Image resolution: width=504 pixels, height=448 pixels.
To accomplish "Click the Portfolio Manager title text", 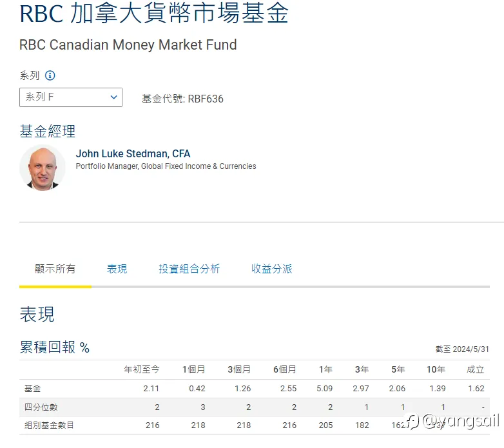I will click(x=166, y=166).
